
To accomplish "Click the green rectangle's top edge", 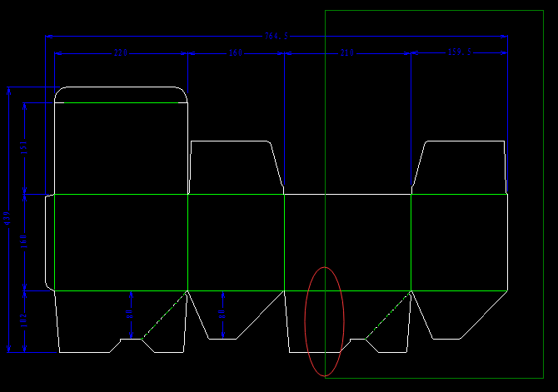I will [433, 11].
